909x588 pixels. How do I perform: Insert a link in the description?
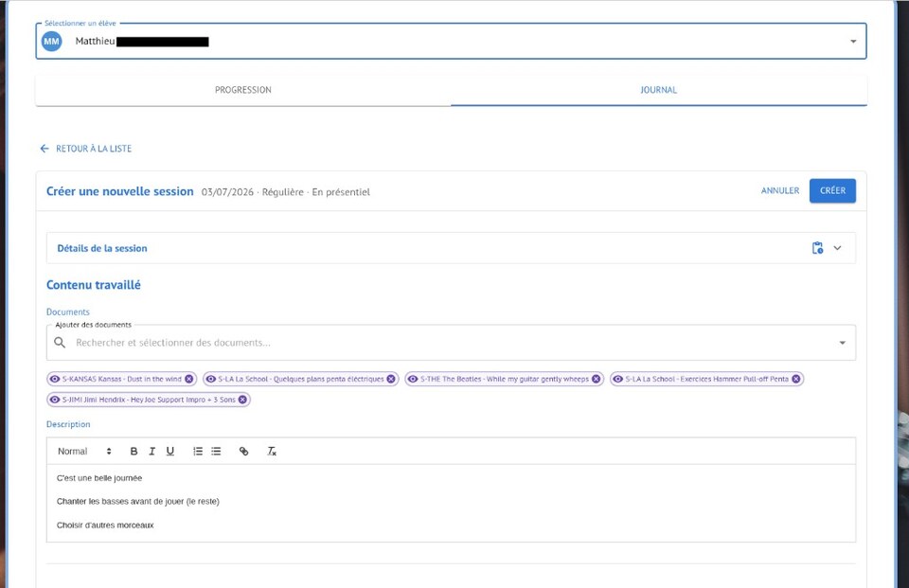click(243, 451)
